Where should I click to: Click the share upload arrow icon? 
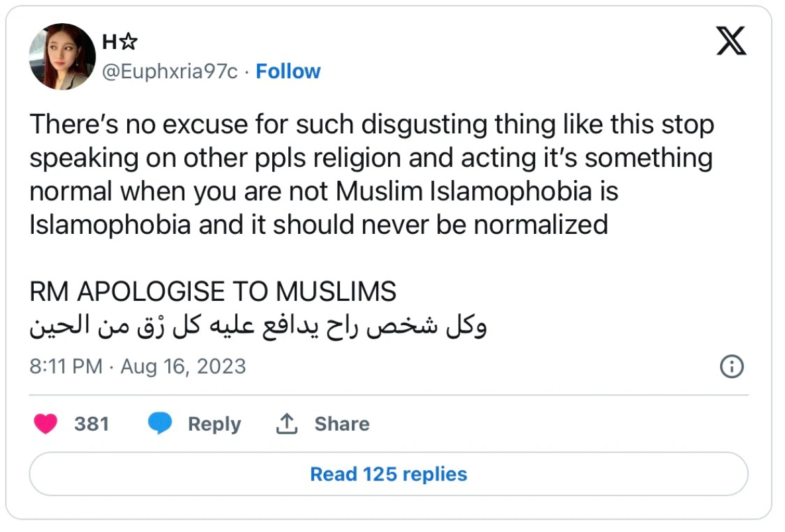286,424
